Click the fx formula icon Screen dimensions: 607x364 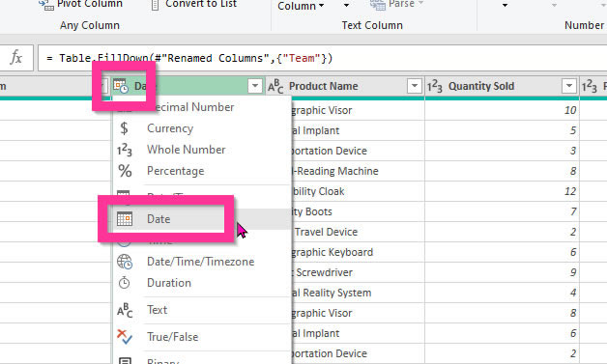pos(15,57)
